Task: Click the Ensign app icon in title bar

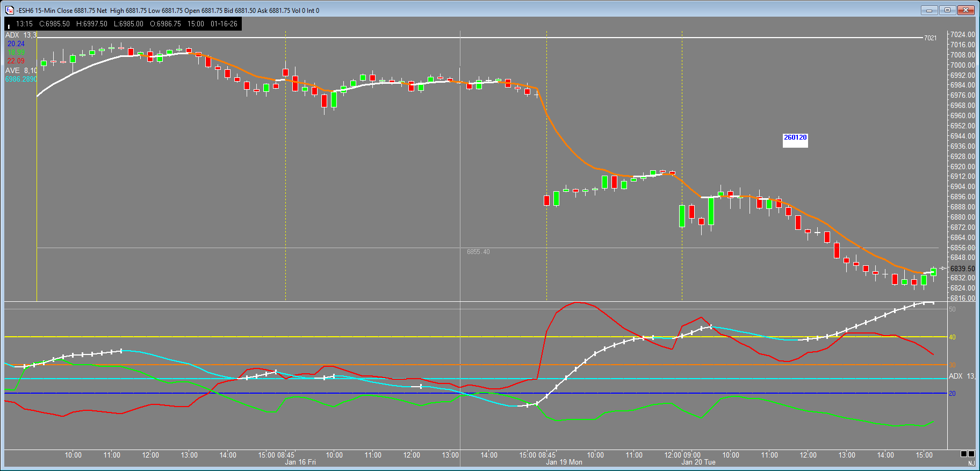Action: (x=10, y=10)
